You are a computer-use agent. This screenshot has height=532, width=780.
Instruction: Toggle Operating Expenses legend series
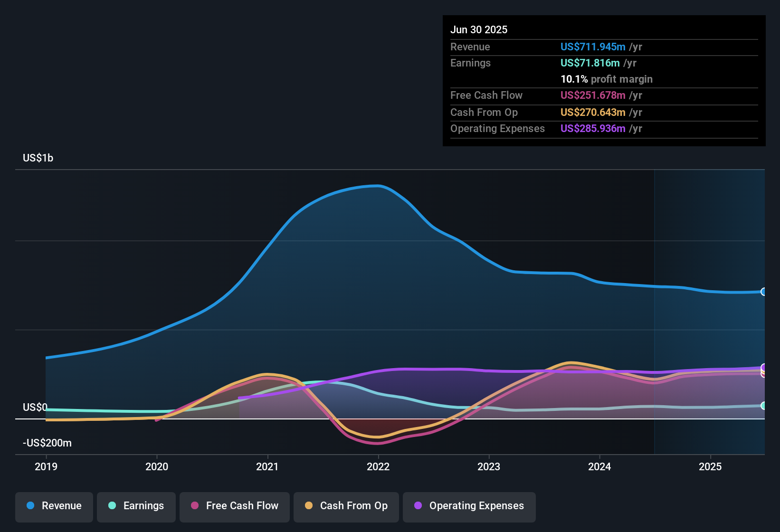pos(469,506)
